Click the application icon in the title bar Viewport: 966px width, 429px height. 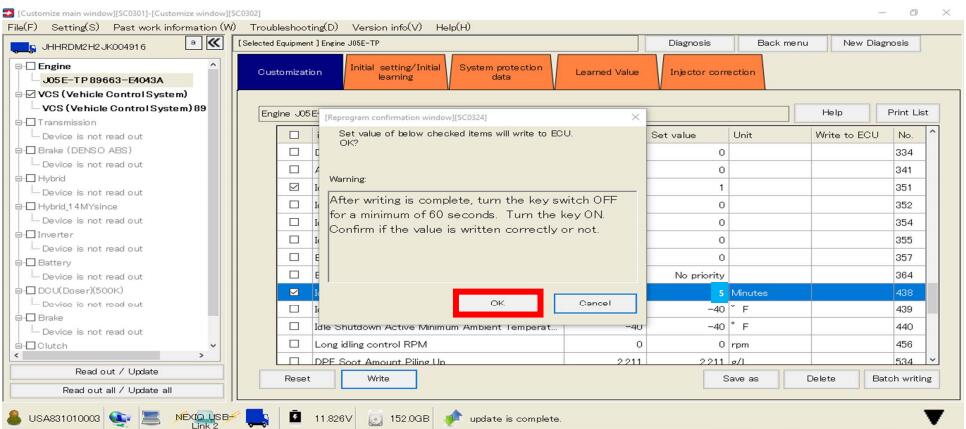[x=8, y=13]
